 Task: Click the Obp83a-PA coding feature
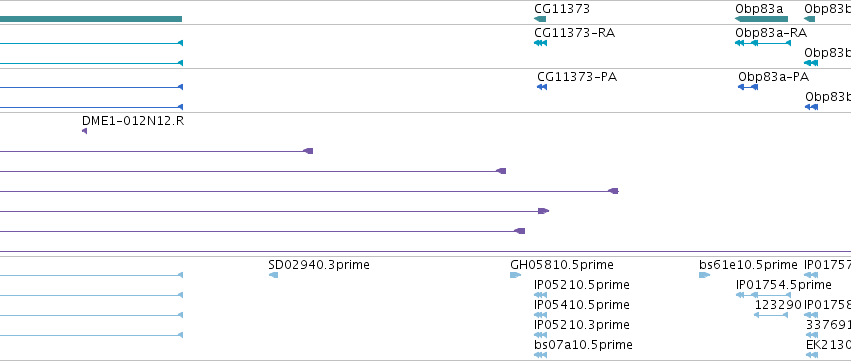tap(747, 87)
